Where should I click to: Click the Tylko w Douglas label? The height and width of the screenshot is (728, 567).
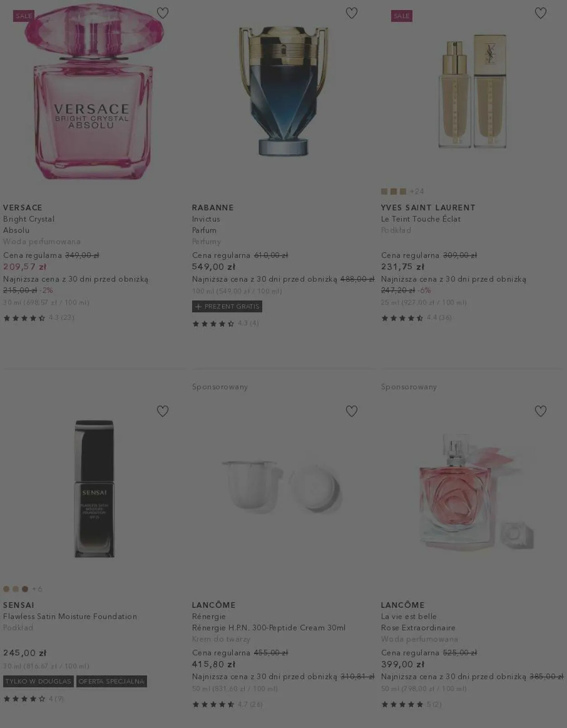39,681
